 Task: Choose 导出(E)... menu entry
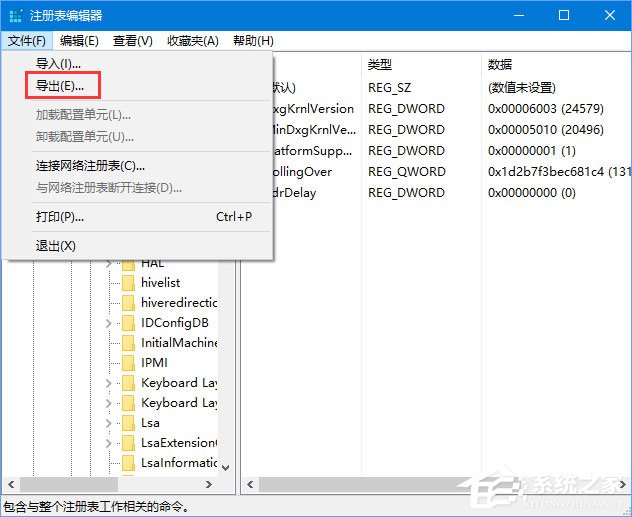point(60,85)
